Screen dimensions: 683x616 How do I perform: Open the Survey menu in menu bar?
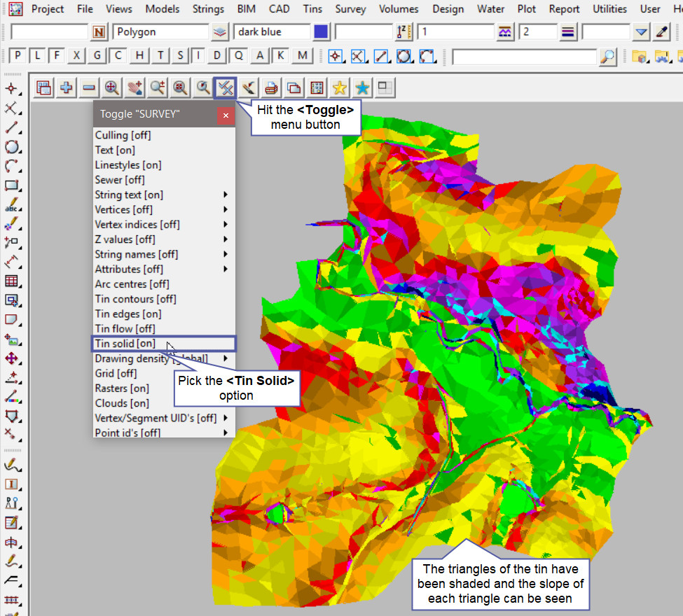(x=350, y=9)
